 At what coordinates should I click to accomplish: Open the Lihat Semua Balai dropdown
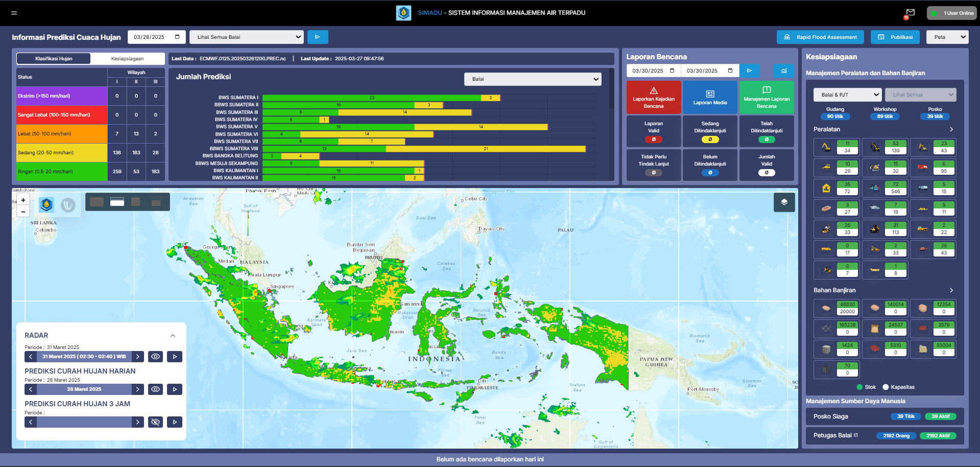click(x=246, y=37)
